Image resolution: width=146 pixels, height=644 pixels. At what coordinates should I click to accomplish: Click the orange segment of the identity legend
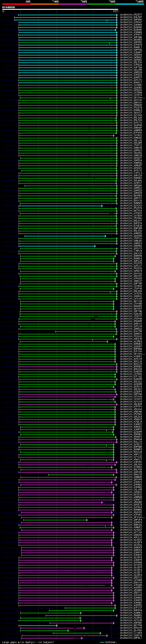click(45, 4)
